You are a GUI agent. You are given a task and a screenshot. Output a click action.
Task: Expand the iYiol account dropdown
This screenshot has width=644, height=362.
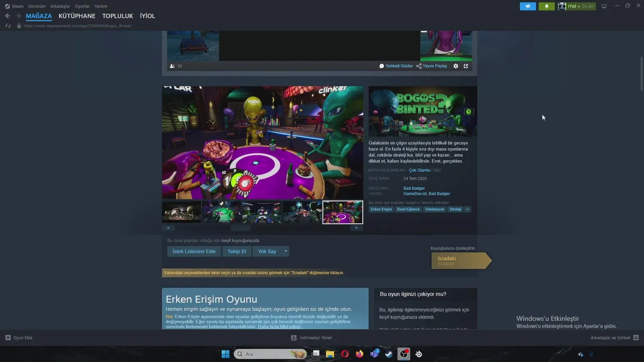tap(579, 7)
